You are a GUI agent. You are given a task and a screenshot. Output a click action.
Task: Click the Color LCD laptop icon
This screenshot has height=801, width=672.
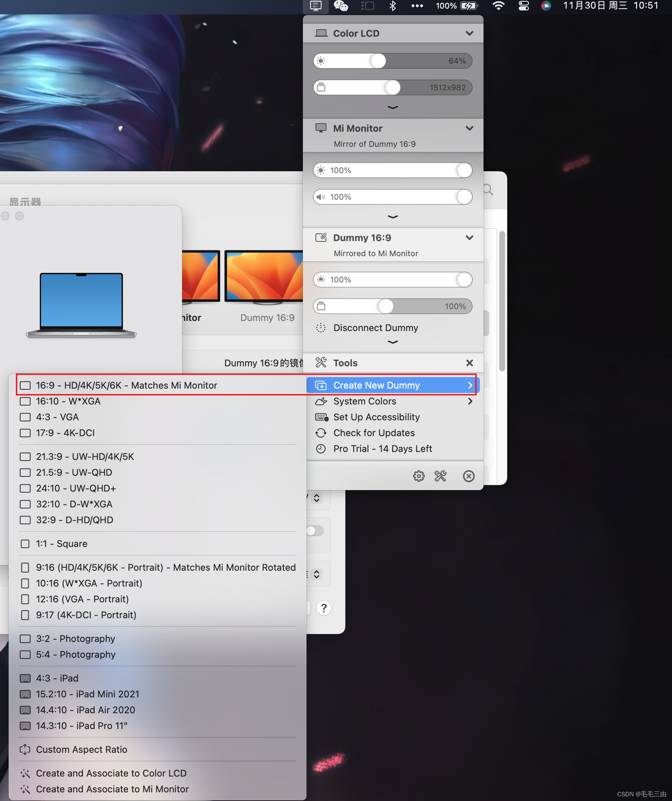[x=321, y=33]
